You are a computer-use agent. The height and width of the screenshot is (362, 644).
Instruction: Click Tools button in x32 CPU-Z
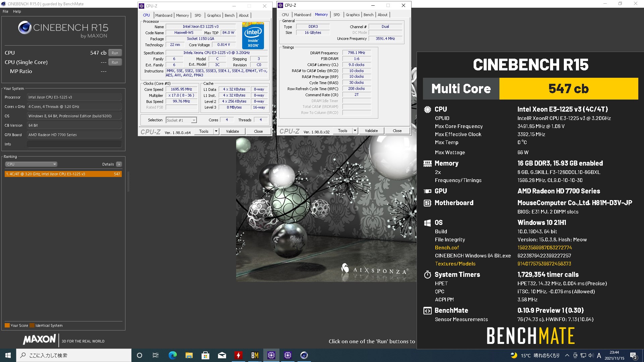tap(342, 131)
